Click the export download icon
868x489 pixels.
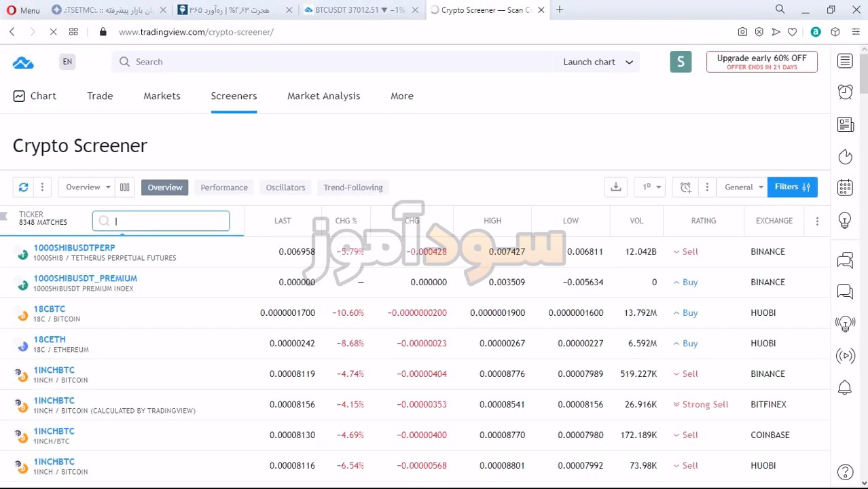616,187
